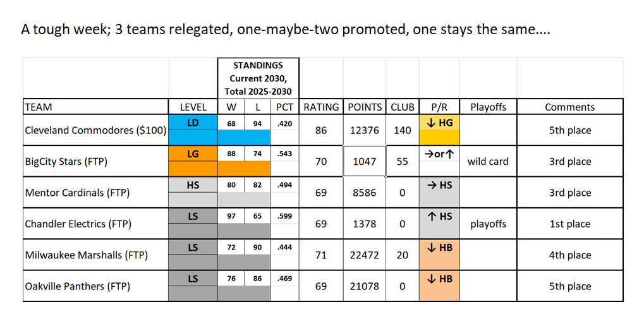The height and width of the screenshot is (321, 644).
Task: Select the BigCity Stars (FTP) team cell
Action: [95, 161]
